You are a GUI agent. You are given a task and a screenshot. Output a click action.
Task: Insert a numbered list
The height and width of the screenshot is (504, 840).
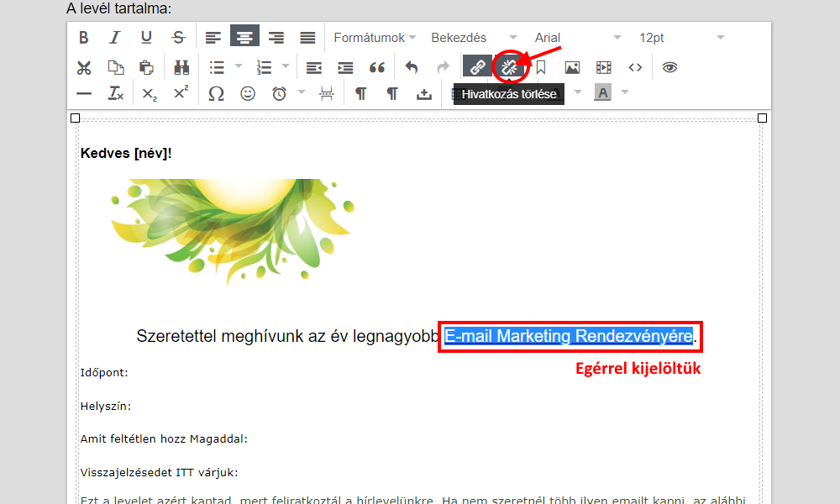(x=264, y=67)
